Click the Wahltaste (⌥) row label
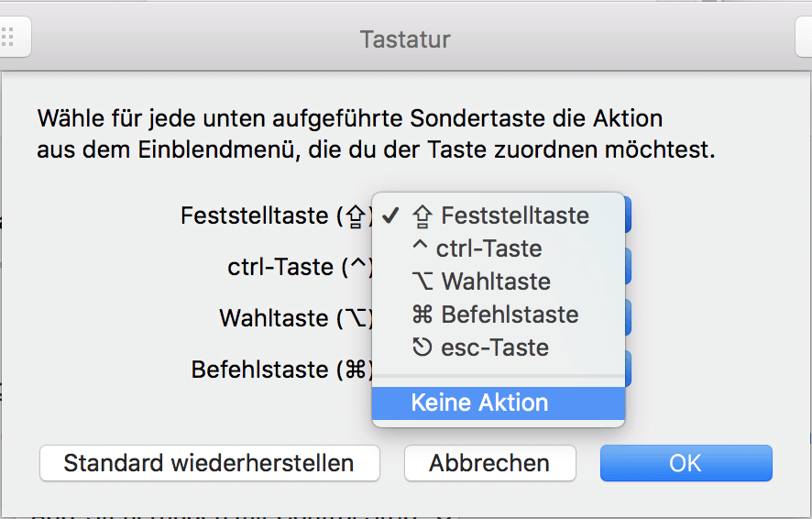This screenshot has height=519, width=812. (296, 318)
